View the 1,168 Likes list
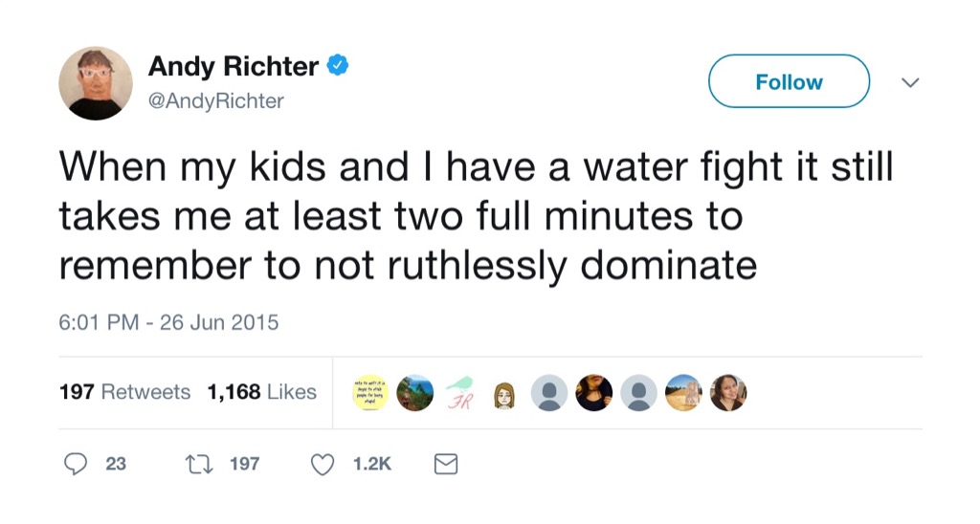Image resolution: width=980 pixels, height=524 pixels. click(x=261, y=392)
